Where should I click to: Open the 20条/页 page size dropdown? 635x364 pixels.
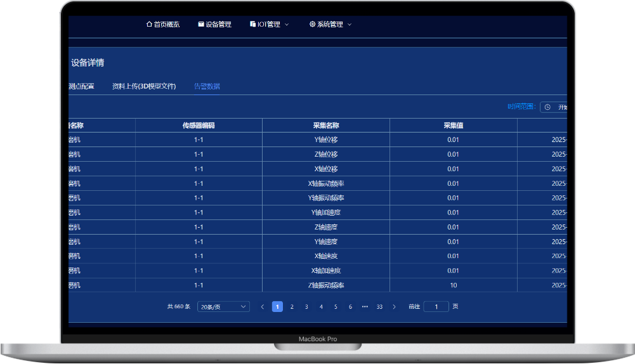(x=223, y=307)
